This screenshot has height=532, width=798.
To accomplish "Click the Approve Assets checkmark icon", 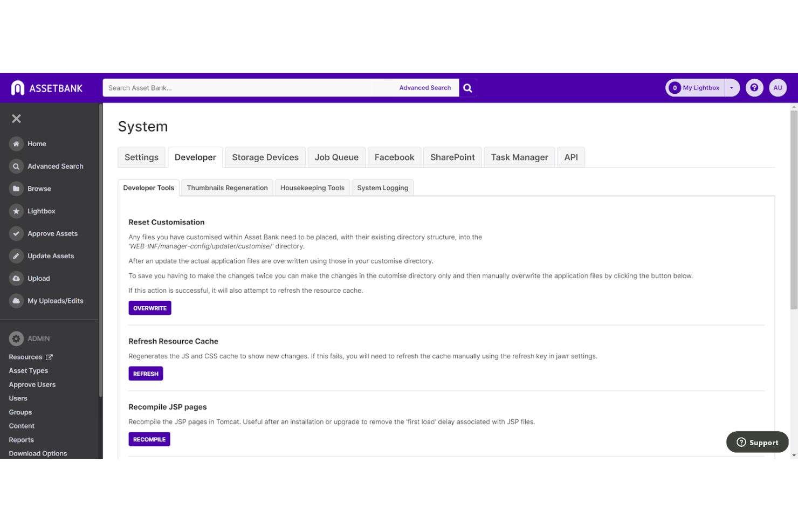I will [16, 234].
